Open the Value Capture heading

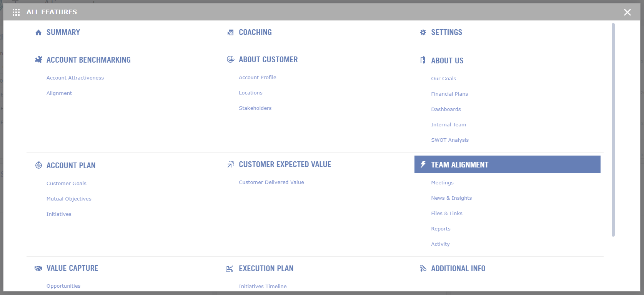point(72,268)
